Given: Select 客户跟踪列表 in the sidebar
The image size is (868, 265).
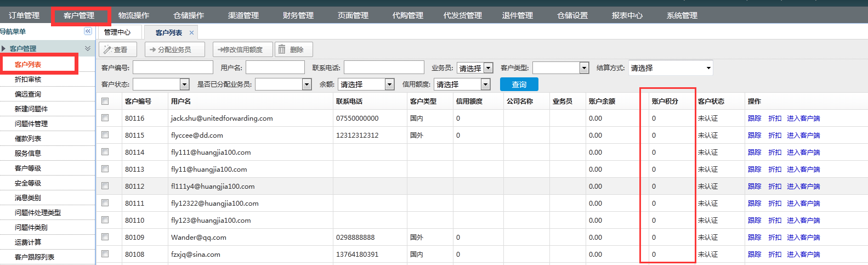Looking at the screenshot, I should tap(35, 257).
